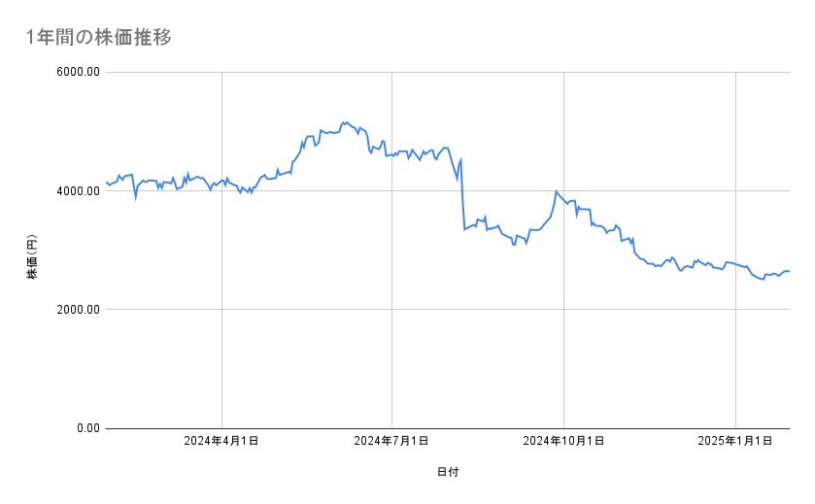The height and width of the screenshot is (504, 815).
Task: Click the horizontal axis title "日付"
Action: click(x=448, y=473)
